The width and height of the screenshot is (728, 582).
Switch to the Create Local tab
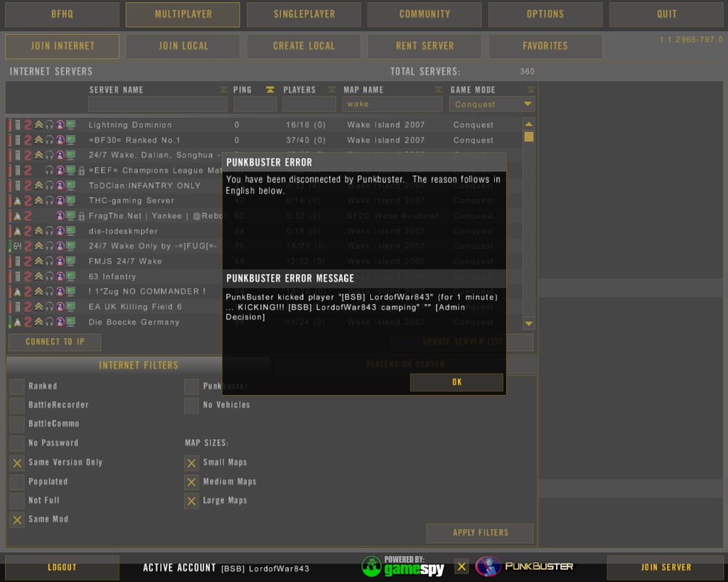(x=304, y=46)
